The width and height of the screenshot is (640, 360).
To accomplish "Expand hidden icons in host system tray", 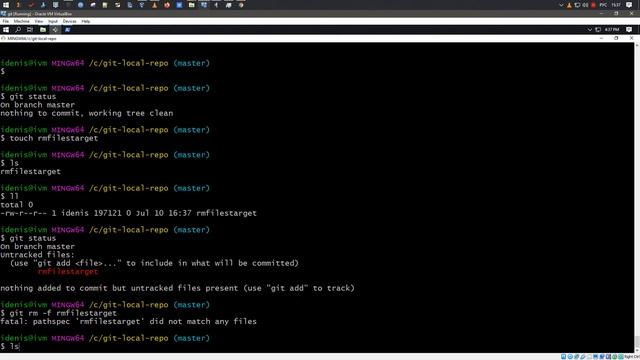I will 561,5.
